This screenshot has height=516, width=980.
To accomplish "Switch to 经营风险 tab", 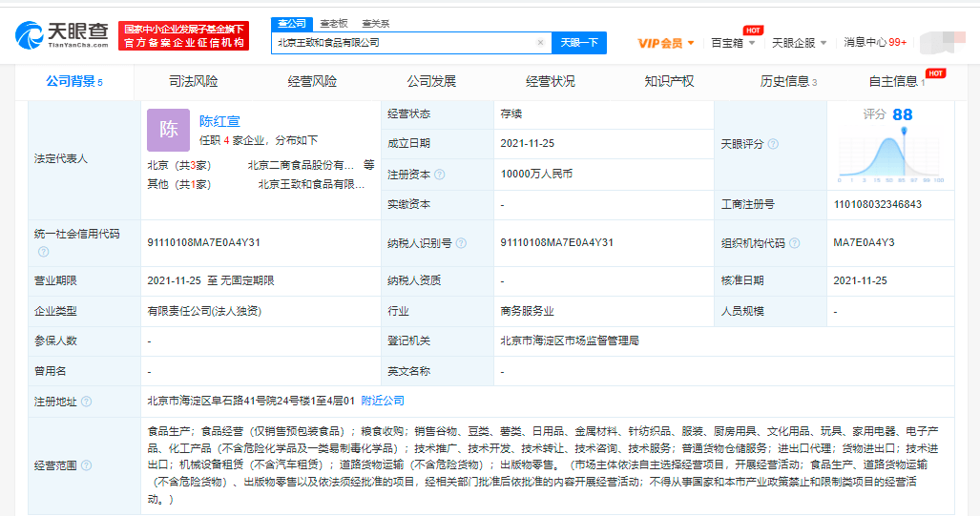I will point(312,81).
